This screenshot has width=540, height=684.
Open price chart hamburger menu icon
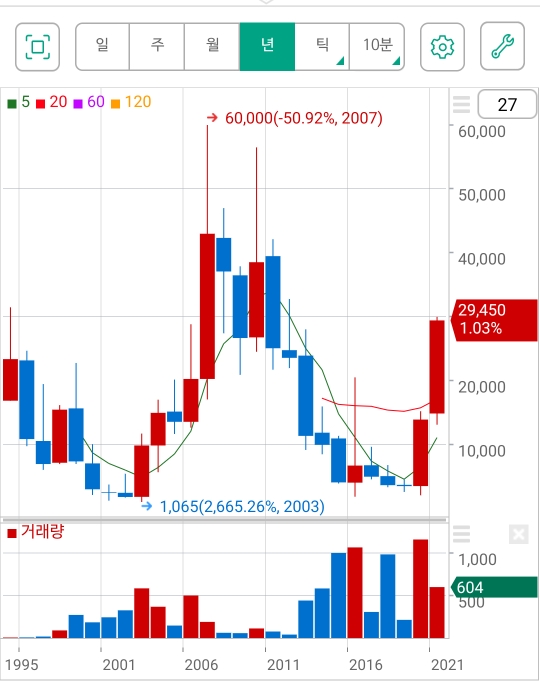coord(461,105)
